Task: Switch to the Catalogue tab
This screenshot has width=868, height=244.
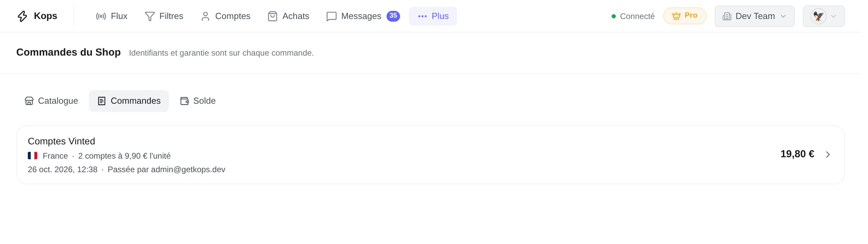Action: click(51, 101)
